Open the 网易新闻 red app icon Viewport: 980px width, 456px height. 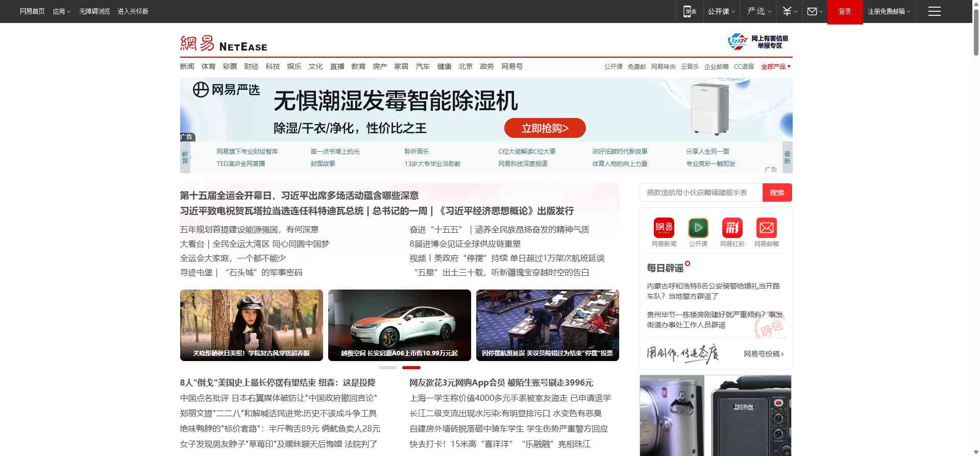click(664, 228)
